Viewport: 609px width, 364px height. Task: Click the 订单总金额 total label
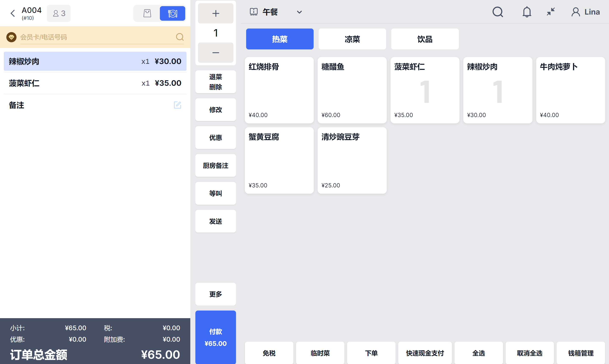click(x=38, y=354)
